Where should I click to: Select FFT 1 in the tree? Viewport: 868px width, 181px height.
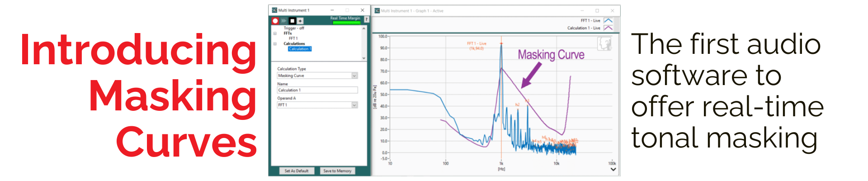pyautogui.click(x=293, y=38)
